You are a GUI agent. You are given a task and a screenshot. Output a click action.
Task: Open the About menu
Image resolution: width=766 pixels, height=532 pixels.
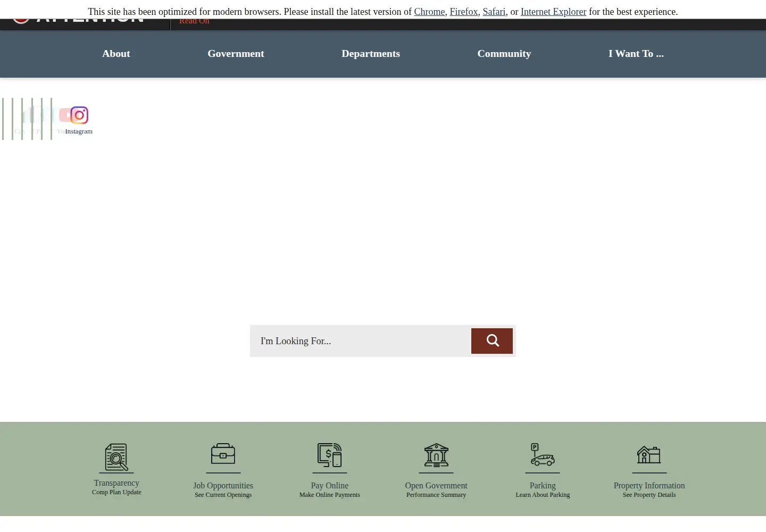tap(116, 54)
